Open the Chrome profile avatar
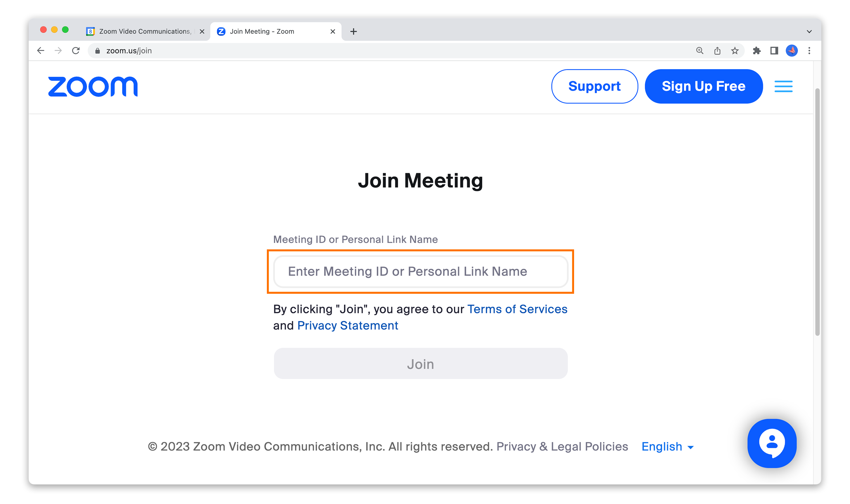The width and height of the screenshot is (850, 504). click(x=792, y=51)
